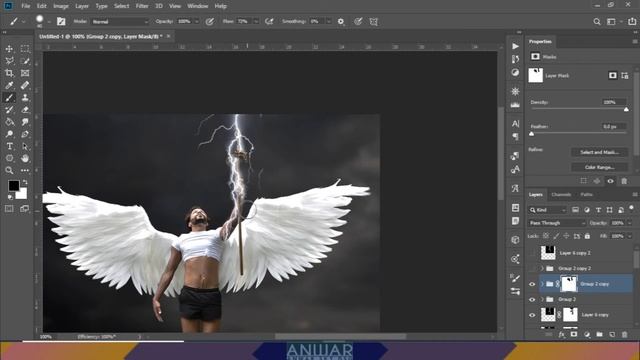This screenshot has width=640, height=360.
Task: Open the Actions play panel icon
Action: pos(516,46)
